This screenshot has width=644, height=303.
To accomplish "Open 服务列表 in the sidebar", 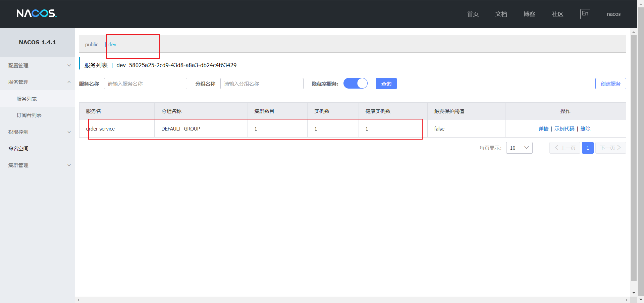I will tap(37, 99).
